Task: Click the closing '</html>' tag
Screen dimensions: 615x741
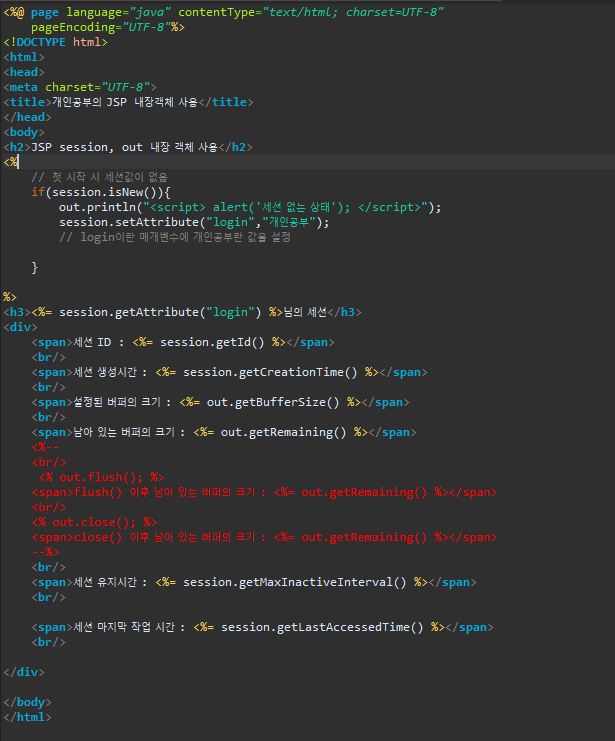Action: point(27,717)
